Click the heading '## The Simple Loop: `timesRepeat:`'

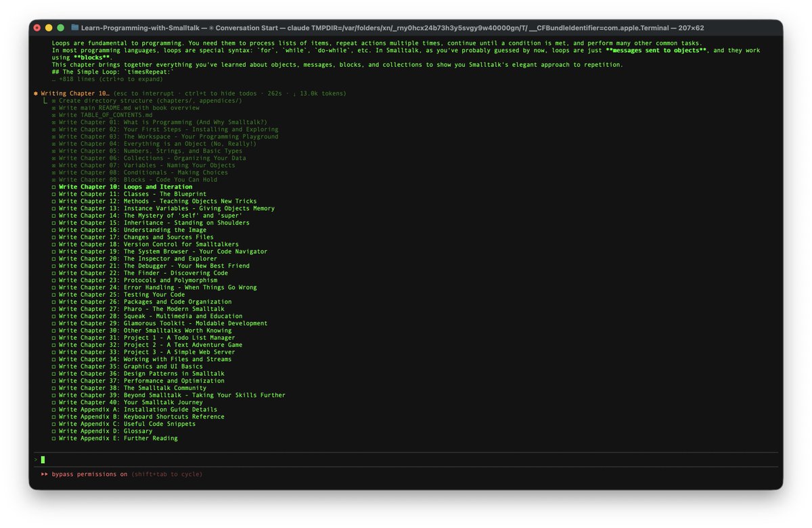(x=113, y=72)
